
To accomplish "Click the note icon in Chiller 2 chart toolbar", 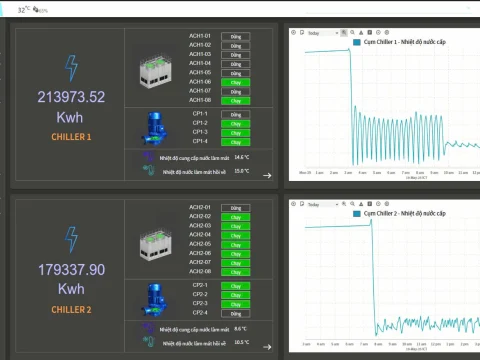I will pos(302,204).
